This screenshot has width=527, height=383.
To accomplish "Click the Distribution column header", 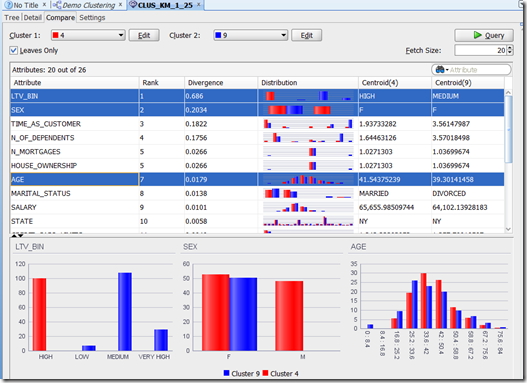I will click(x=308, y=83).
